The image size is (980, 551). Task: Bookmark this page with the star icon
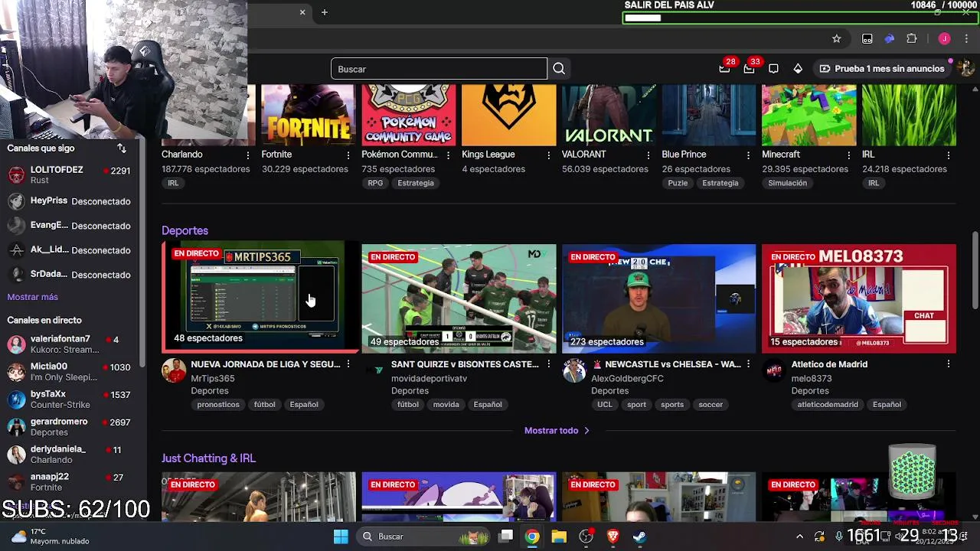(x=837, y=39)
